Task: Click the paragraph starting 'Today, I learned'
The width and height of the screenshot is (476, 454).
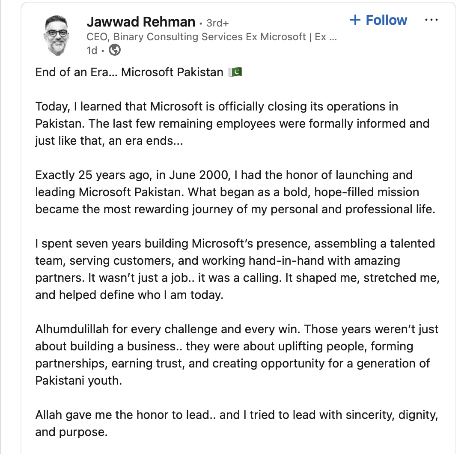Action: [x=232, y=124]
